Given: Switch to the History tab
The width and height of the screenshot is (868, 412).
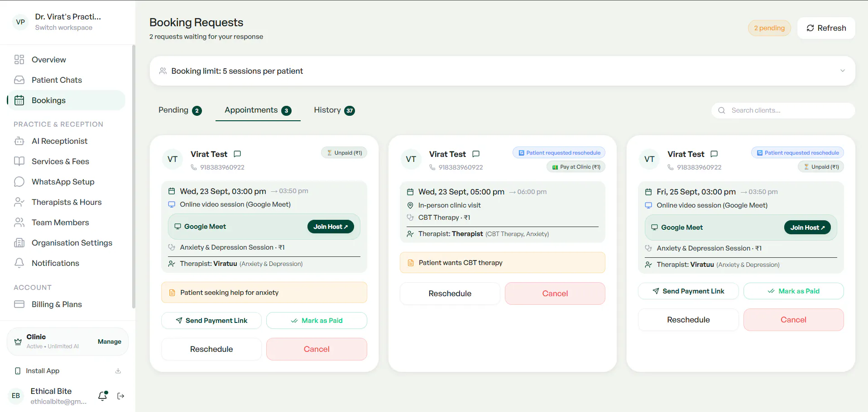Looking at the screenshot, I should pyautogui.click(x=334, y=110).
